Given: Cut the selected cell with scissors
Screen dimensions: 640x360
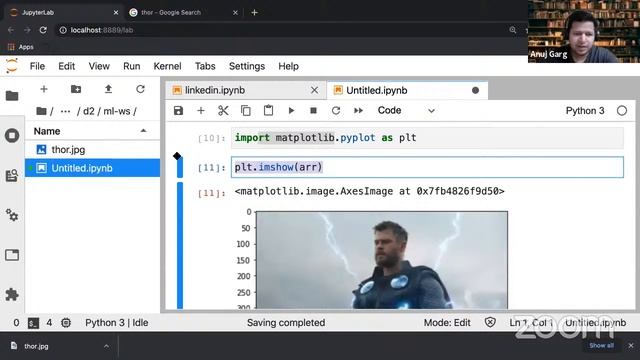Looking at the screenshot, I should coord(223,111).
